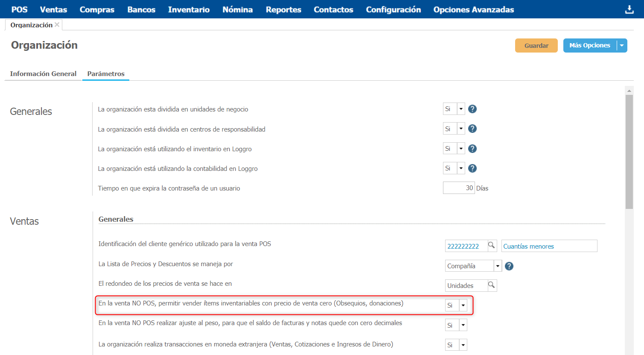This screenshot has width=644, height=355.
Task: Open help for Lista de Precios setting
Action: coord(509,266)
